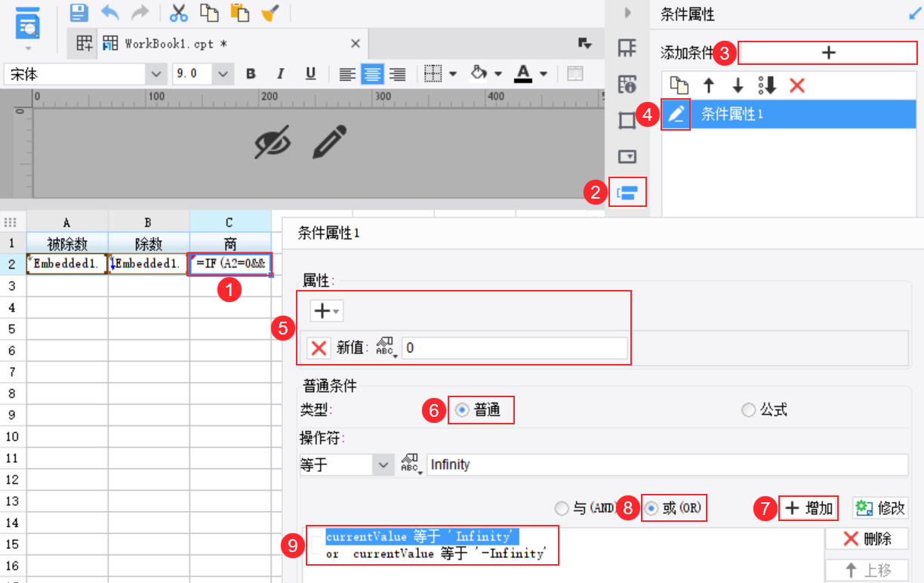
Task: Open the tab list dropdown right of the WorkBook1 tab
Action: tap(584, 42)
